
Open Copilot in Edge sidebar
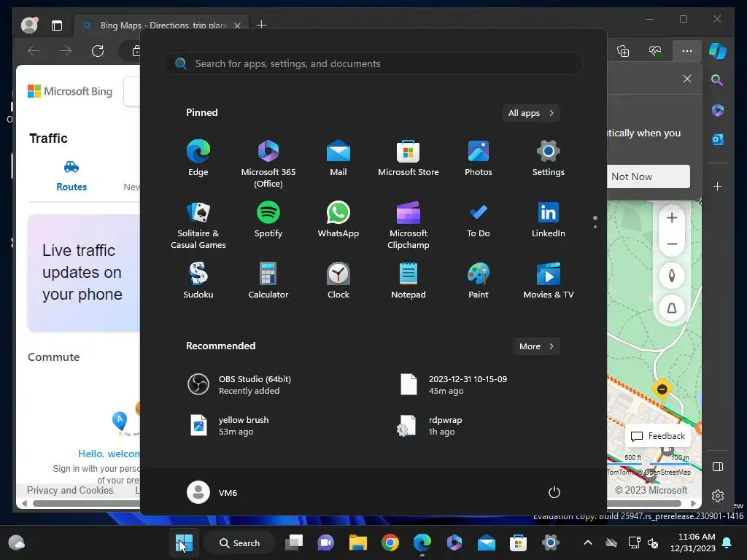pyautogui.click(x=718, y=51)
